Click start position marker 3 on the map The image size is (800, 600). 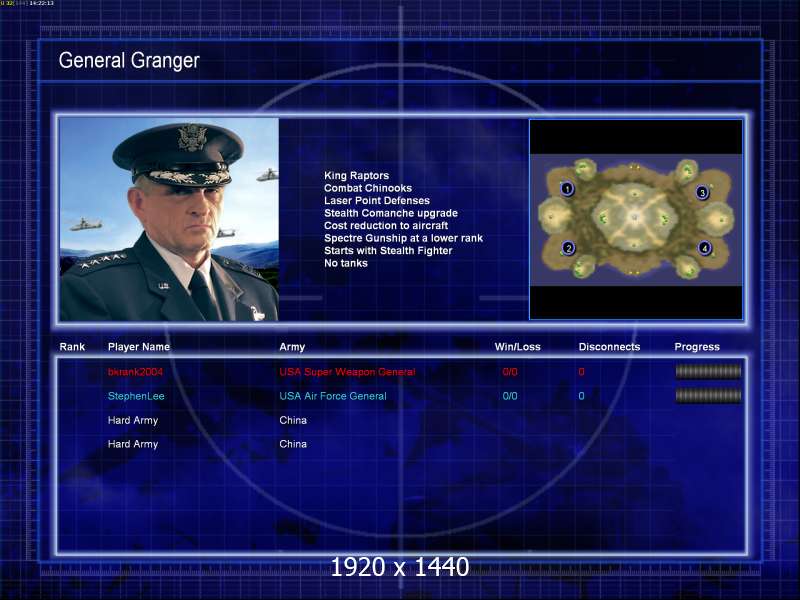click(x=702, y=193)
